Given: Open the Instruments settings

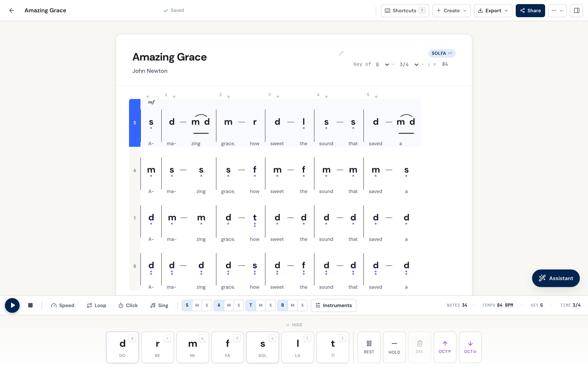Looking at the screenshot, I should [333, 305].
